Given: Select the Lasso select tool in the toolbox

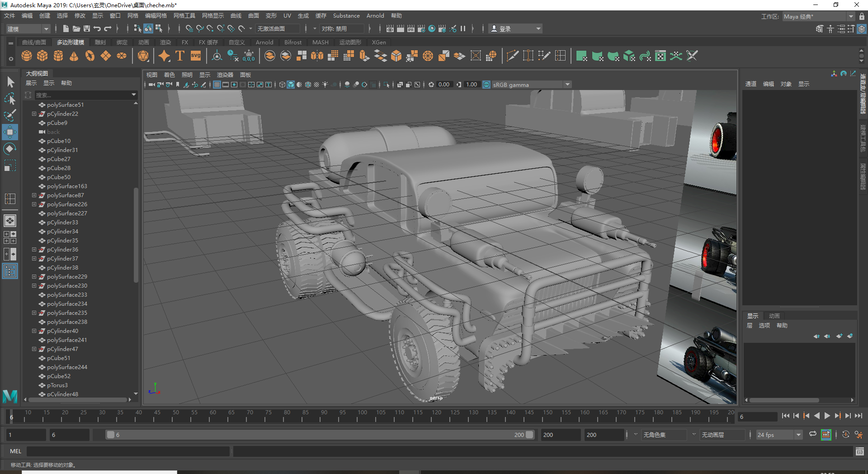Looking at the screenshot, I should coord(10,99).
